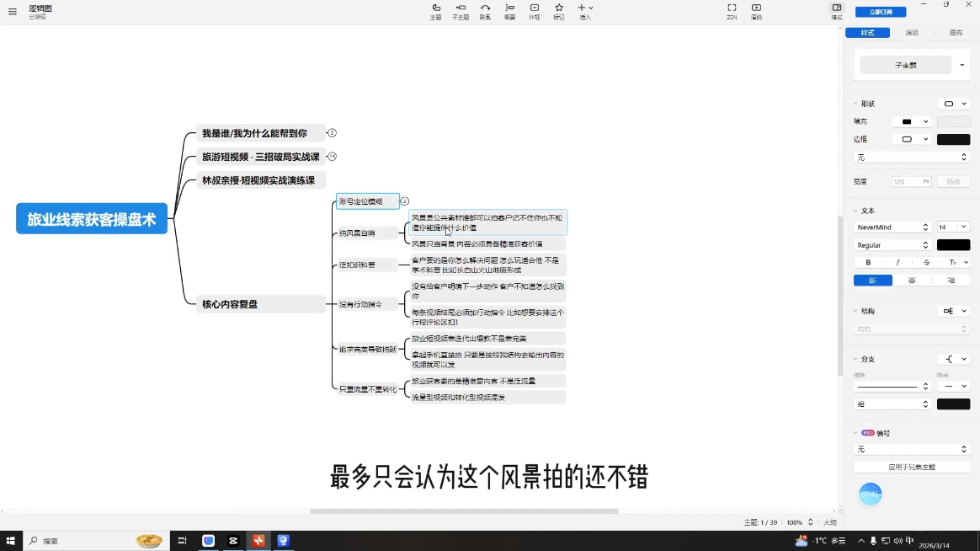Image resolution: width=980 pixels, height=551 pixels.
Task: Open the NeverMind font dropdown
Action: (x=892, y=227)
